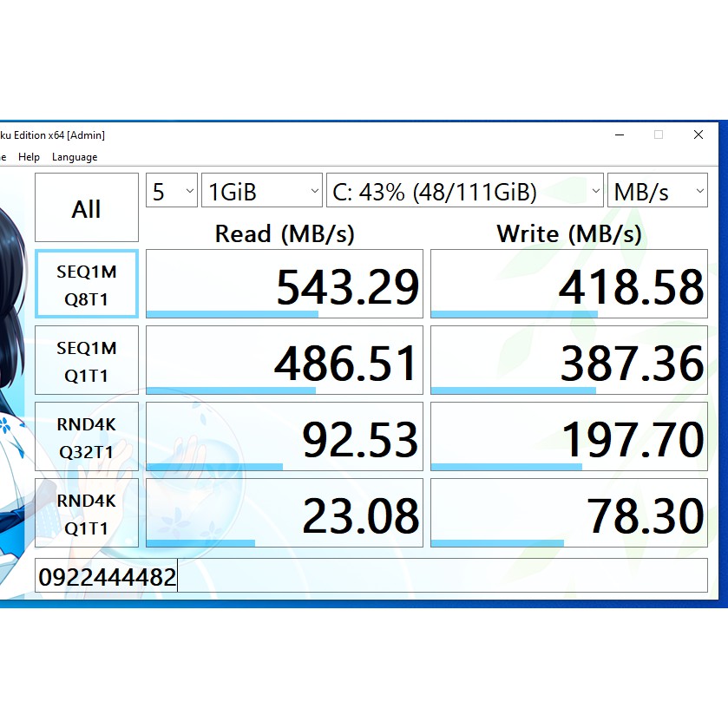Select the RND4K Q1T1 write result 78.30
The image size is (728, 728).
click(x=568, y=512)
